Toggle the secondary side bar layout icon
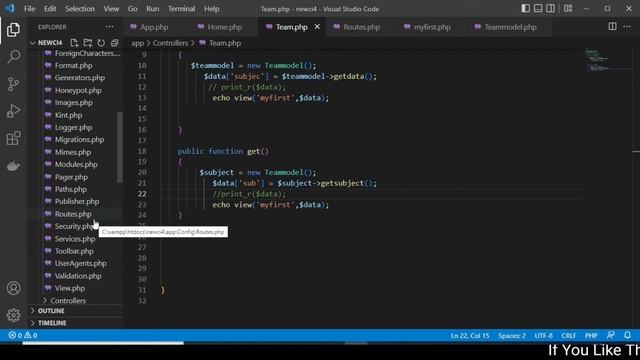 [x=551, y=9]
